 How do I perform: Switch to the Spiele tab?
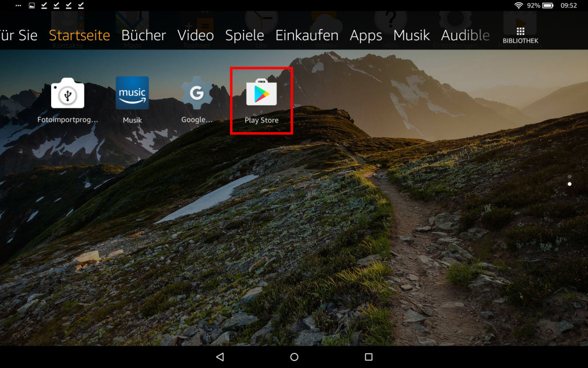tap(245, 35)
